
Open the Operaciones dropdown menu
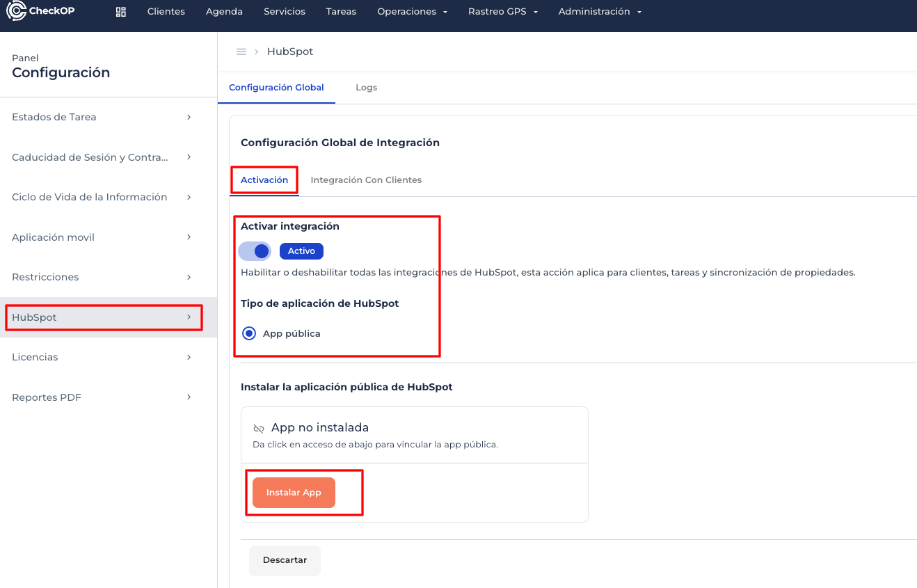point(412,12)
